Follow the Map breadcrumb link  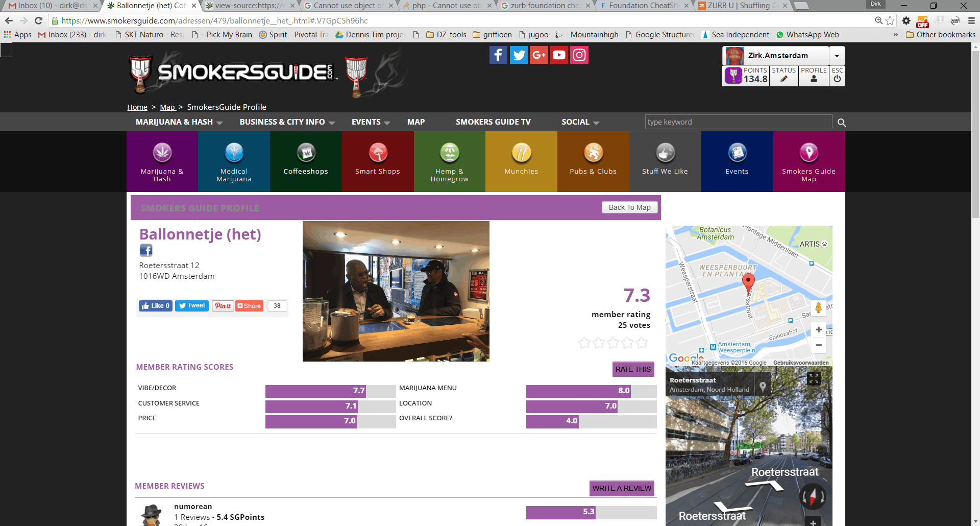pyautogui.click(x=167, y=107)
